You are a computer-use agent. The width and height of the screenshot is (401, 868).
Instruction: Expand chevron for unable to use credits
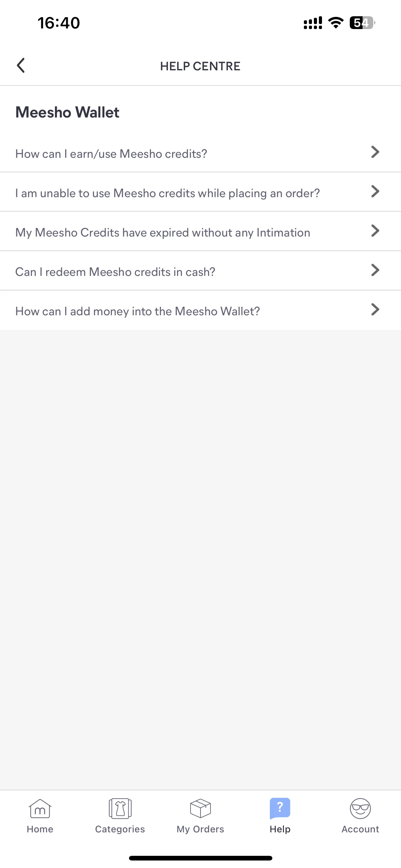point(375,192)
